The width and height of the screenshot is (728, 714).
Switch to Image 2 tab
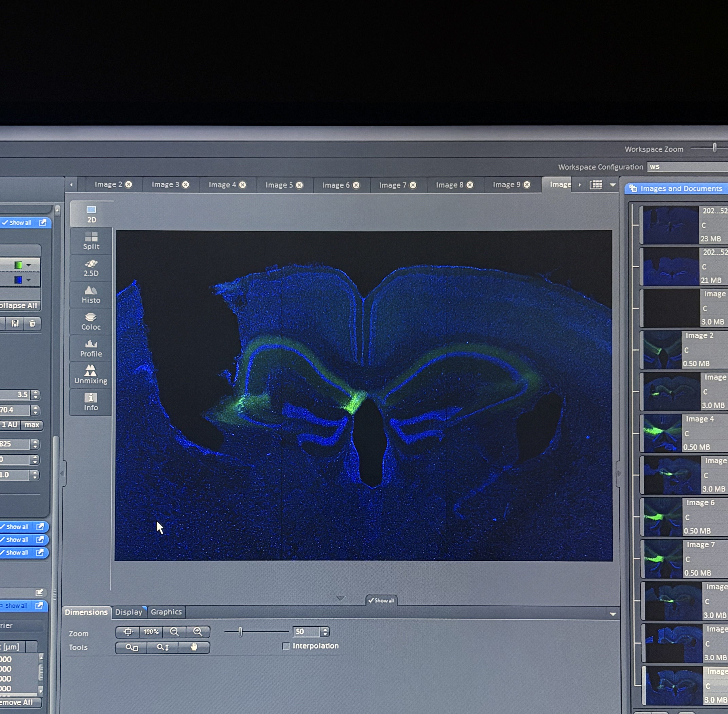pyautogui.click(x=108, y=184)
